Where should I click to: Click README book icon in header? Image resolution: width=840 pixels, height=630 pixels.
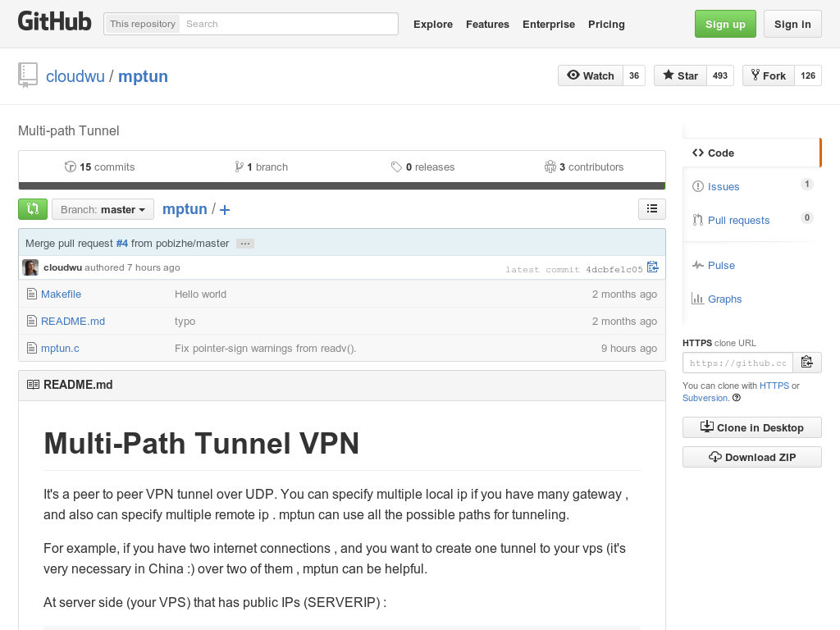(x=33, y=385)
